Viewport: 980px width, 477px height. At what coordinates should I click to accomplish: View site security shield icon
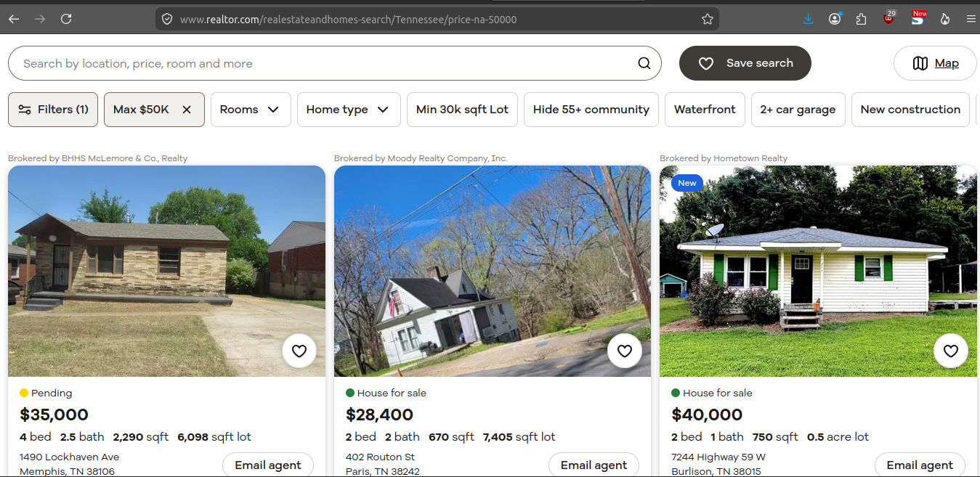pos(167,20)
